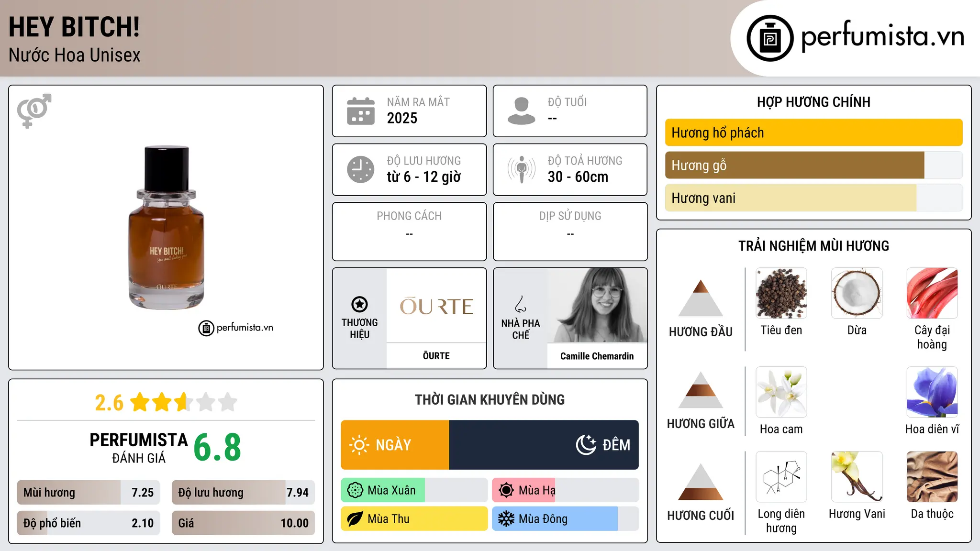Select the Hương vani accord bar
This screenshot has width=980, height=551.
point(813,198)
